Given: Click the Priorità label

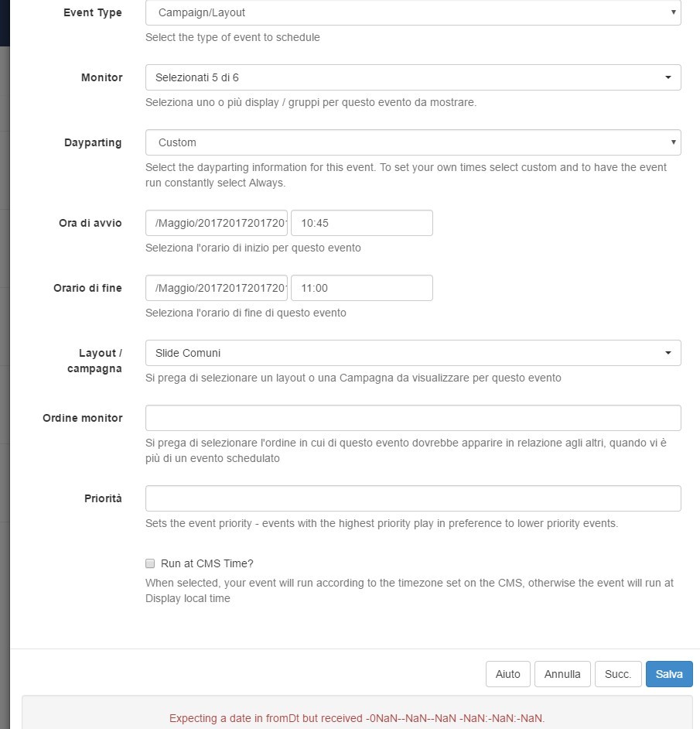Looking at the screenshot, I should click(x=103, y=498).
